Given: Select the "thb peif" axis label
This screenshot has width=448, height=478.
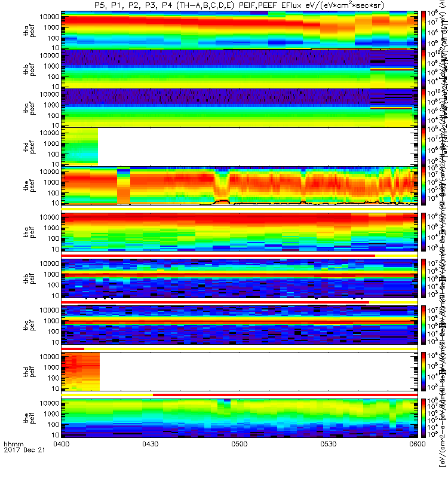Looking at the screenshot, I should [x=29, y=278].
